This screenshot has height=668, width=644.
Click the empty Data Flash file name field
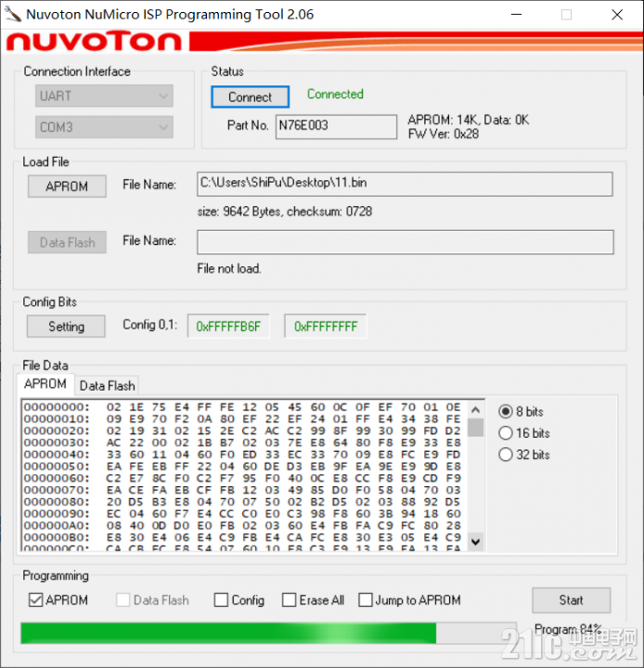[406, 242]
